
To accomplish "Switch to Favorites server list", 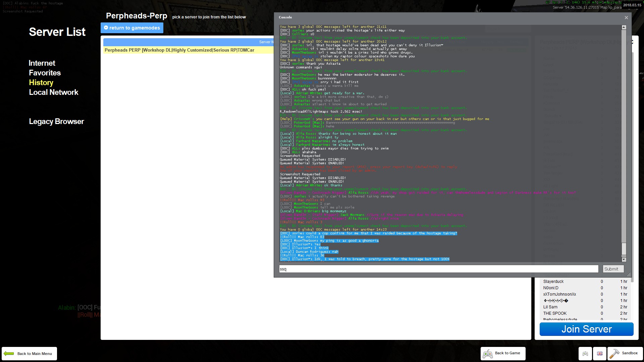I will pos(45,73).
